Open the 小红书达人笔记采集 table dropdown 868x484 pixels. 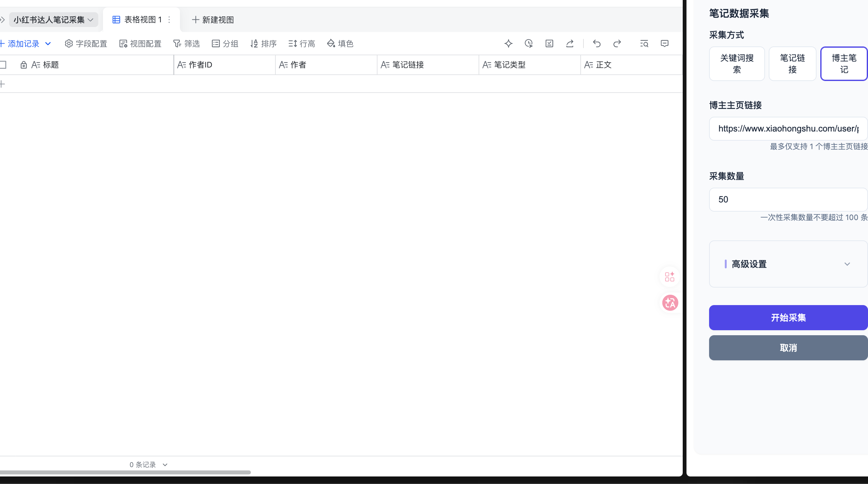[x=54, y=20]
